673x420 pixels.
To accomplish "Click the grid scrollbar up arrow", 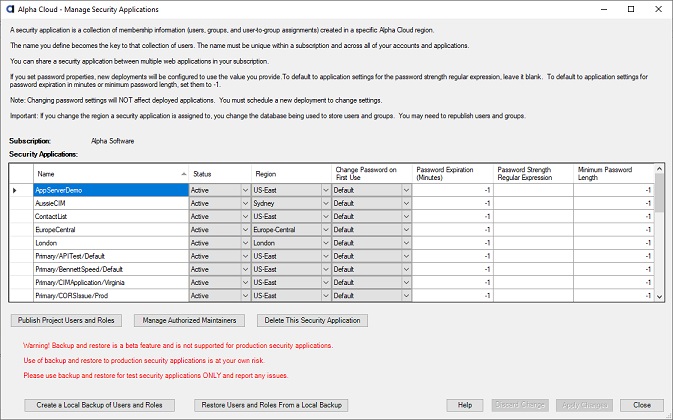I will click(x=659, y=169).
